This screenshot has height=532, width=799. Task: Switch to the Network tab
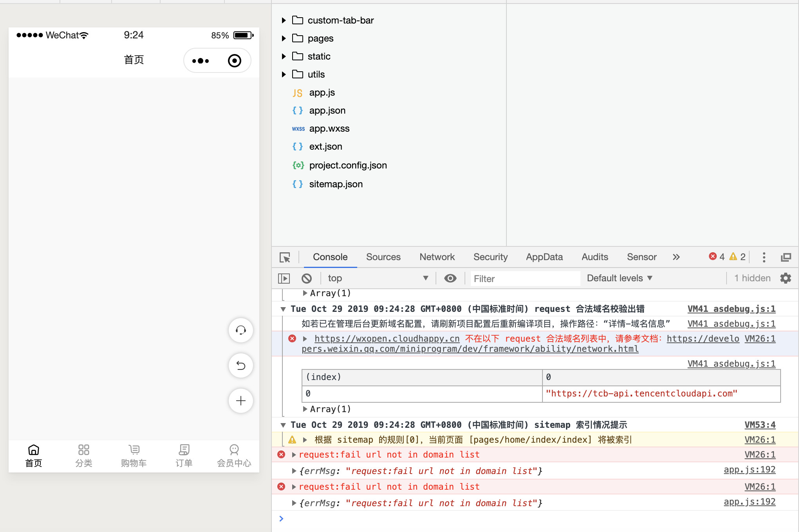click(x=437, y=257)
